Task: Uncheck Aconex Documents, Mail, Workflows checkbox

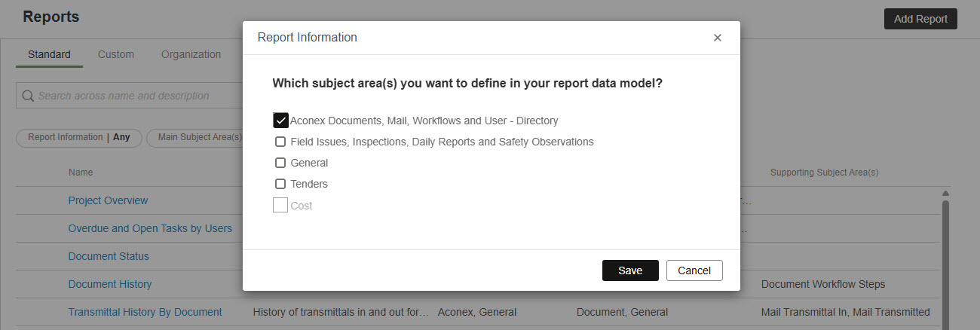Action: point(280,121)
